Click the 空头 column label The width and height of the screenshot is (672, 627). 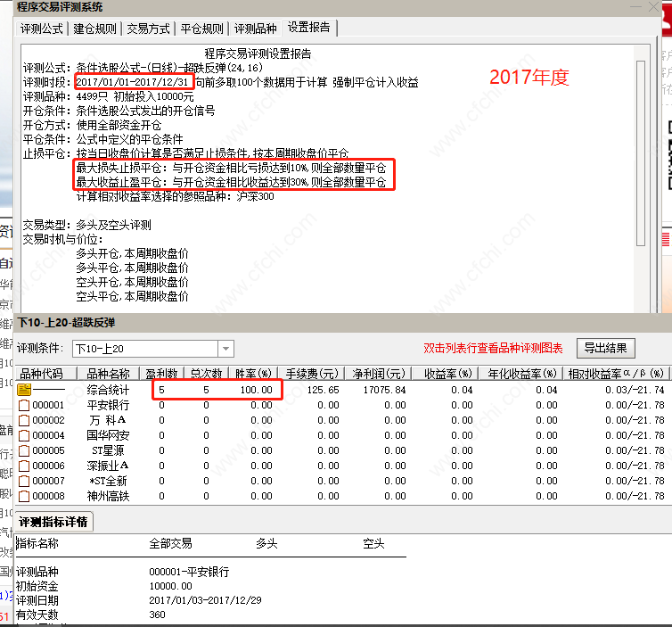pyautogui.click(x=373, y=543)
